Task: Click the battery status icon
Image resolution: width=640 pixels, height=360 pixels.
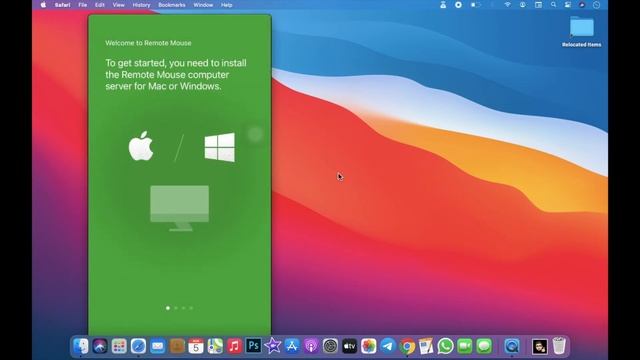Action: tap(475, 5)
